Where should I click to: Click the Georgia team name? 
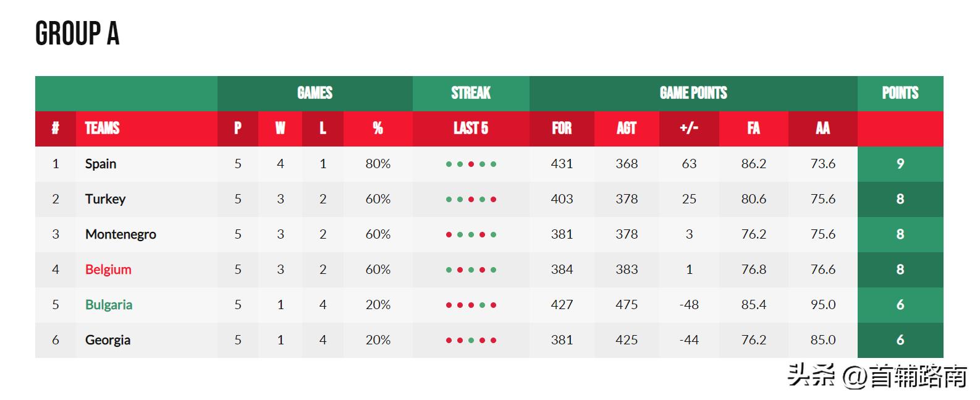pos(108,340)
